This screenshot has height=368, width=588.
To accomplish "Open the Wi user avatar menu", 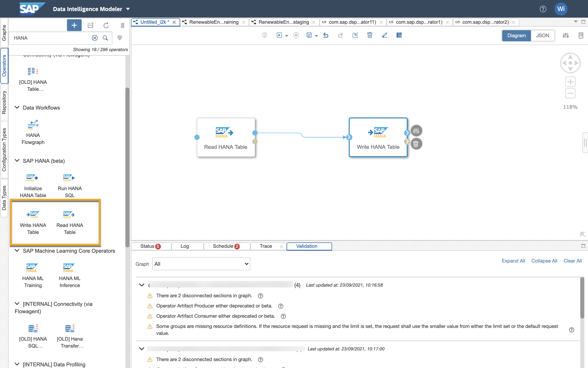I will point(561,9).
